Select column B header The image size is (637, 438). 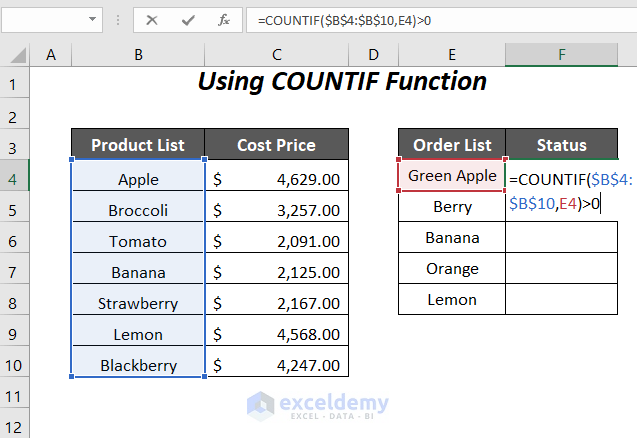coord(138,54)
